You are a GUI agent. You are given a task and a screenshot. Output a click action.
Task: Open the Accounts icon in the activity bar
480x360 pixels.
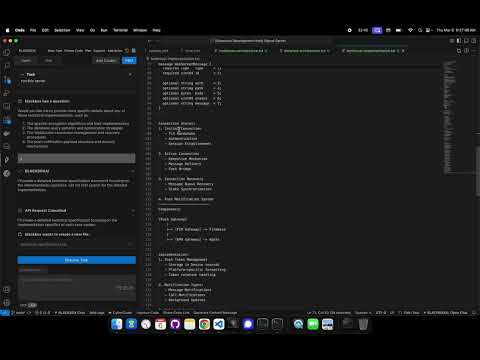point(7,290)
